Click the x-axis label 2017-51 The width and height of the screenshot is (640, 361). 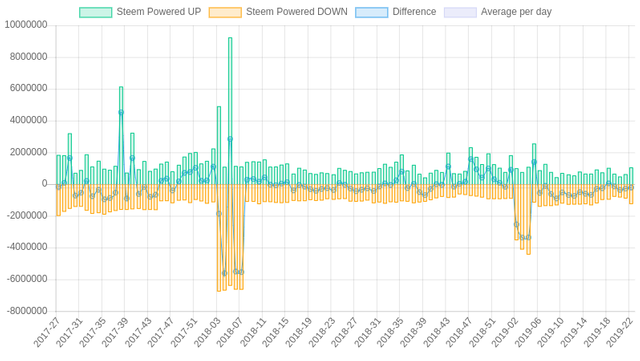pyautogui.click(x=184, y=332)
